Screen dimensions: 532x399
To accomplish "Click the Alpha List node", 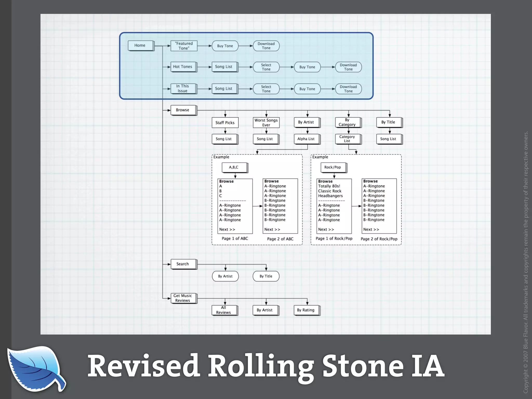I will (x=306, y=139).
